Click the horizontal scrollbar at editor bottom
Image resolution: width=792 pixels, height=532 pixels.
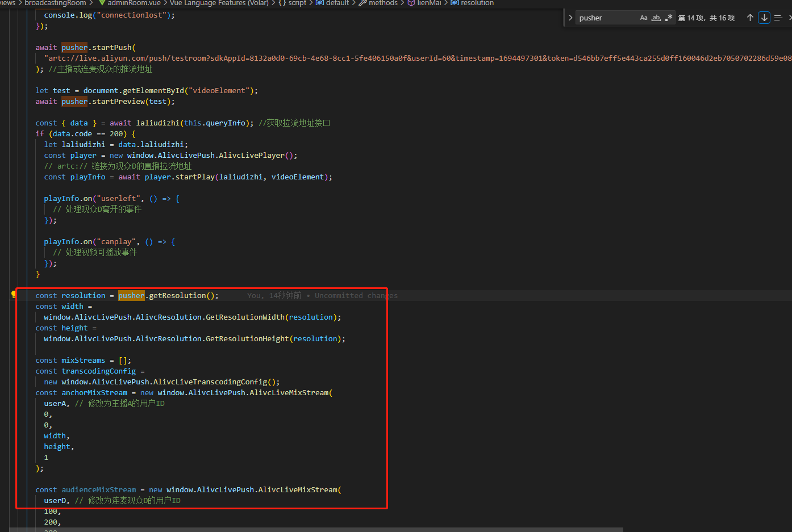click(x=315, y=529)
